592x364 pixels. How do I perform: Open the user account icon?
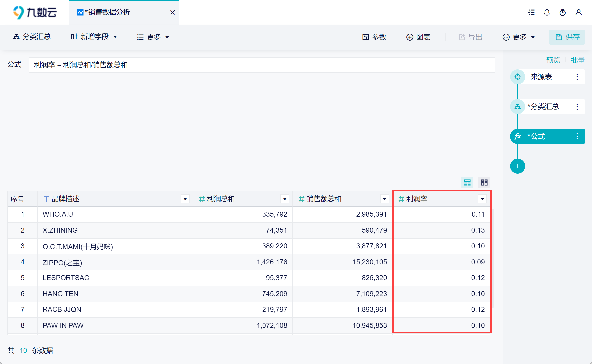click(579, 12)
